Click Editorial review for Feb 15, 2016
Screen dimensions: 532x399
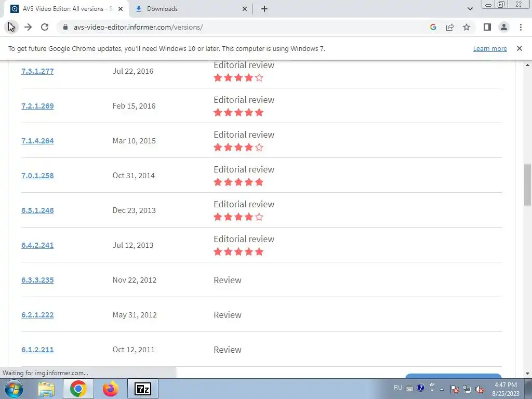244,100
